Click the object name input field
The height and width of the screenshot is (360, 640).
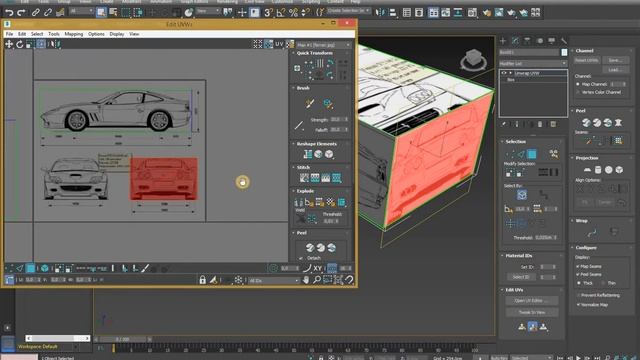pos(529,52)
